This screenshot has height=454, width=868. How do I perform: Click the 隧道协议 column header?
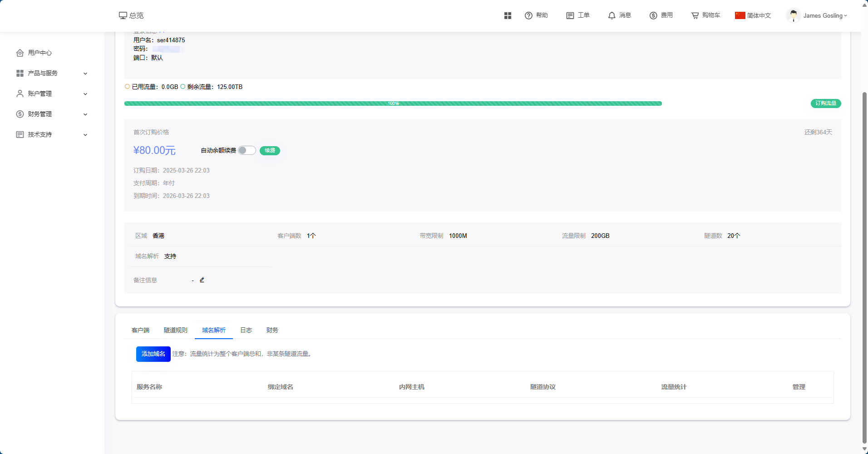pos(543,387)
